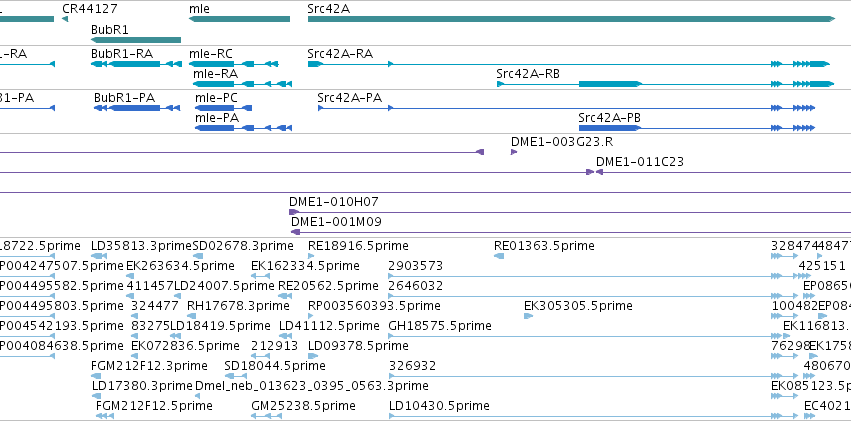851x421 pixels.
Task: Click the SD02678.3prime EST label
Action: tap(243, 246)
